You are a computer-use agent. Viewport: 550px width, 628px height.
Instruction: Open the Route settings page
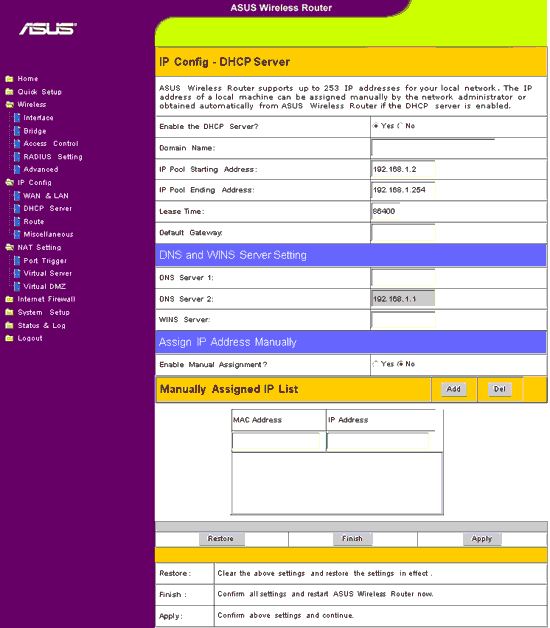coord(34,221)
